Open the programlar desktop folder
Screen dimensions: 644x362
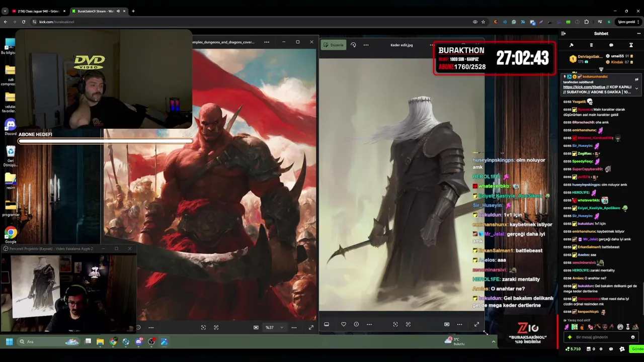coord(11,207)
